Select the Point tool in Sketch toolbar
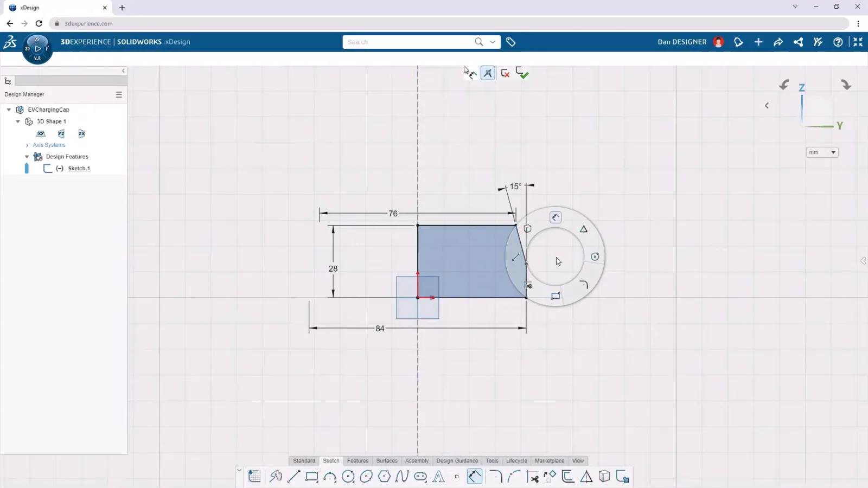868x488 pixels. click(457, 477)
